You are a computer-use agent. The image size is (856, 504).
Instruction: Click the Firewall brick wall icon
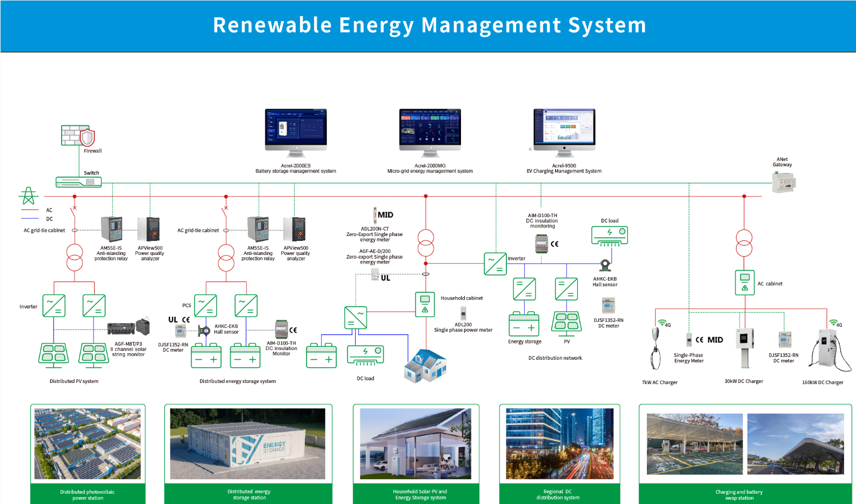[x=78, y=136]
